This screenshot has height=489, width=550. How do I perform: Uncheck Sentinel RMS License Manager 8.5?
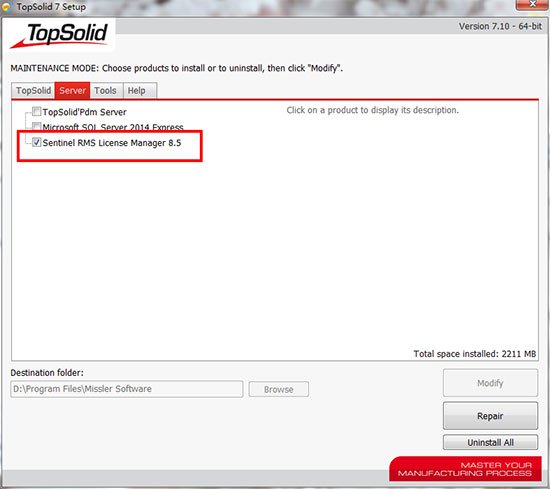point(36,142)
